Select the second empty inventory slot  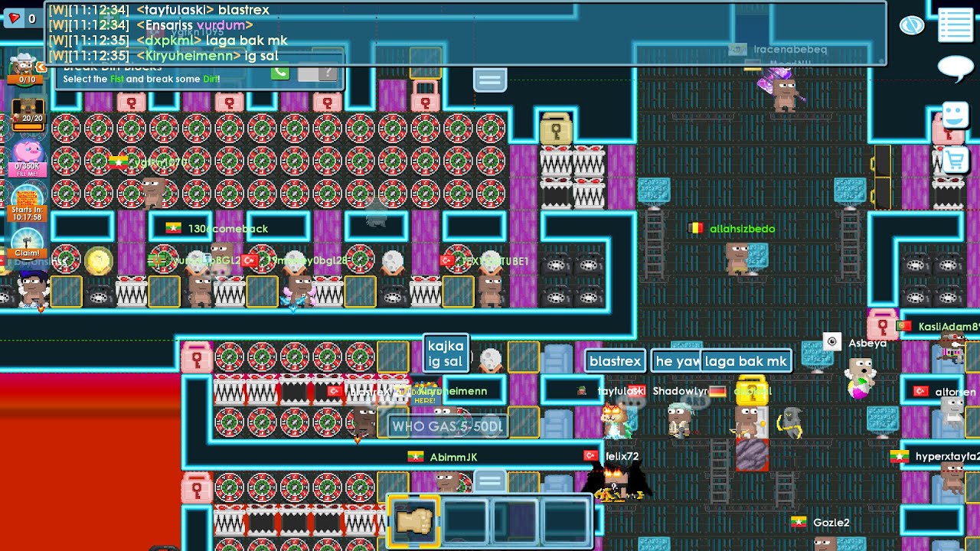point(465,521)
